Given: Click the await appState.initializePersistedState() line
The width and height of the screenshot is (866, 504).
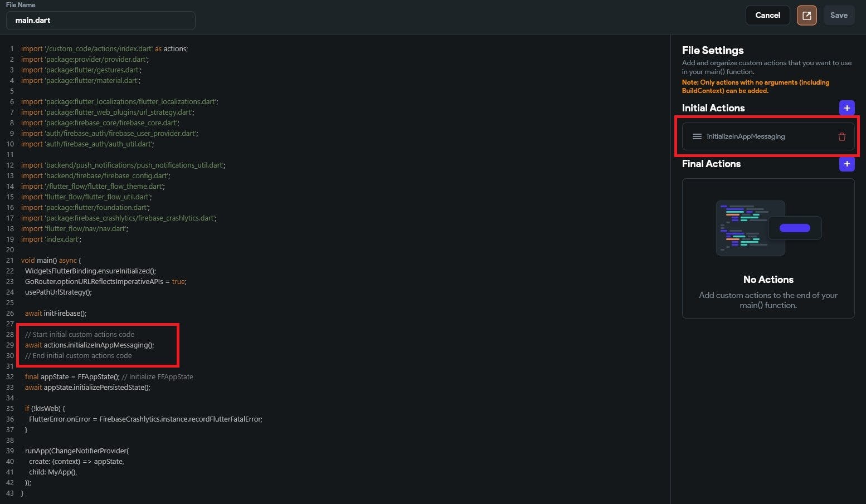Looking at the screenshot, I should click(87, 388).
